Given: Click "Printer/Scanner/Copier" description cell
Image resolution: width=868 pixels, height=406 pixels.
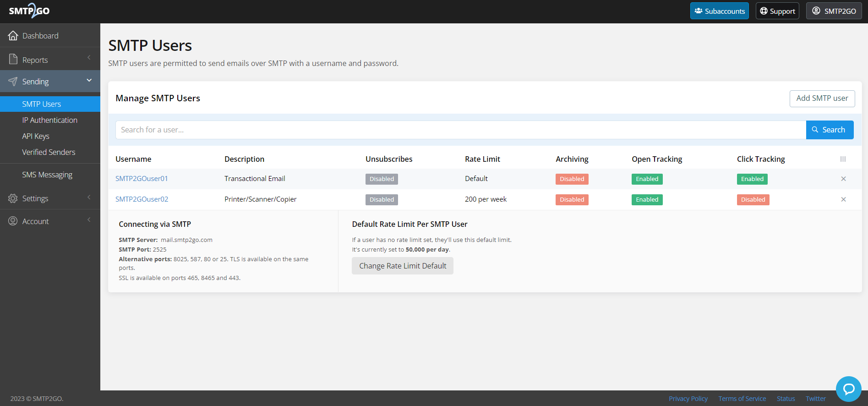Looking at the screenshot, I should [x=260, y=199].
